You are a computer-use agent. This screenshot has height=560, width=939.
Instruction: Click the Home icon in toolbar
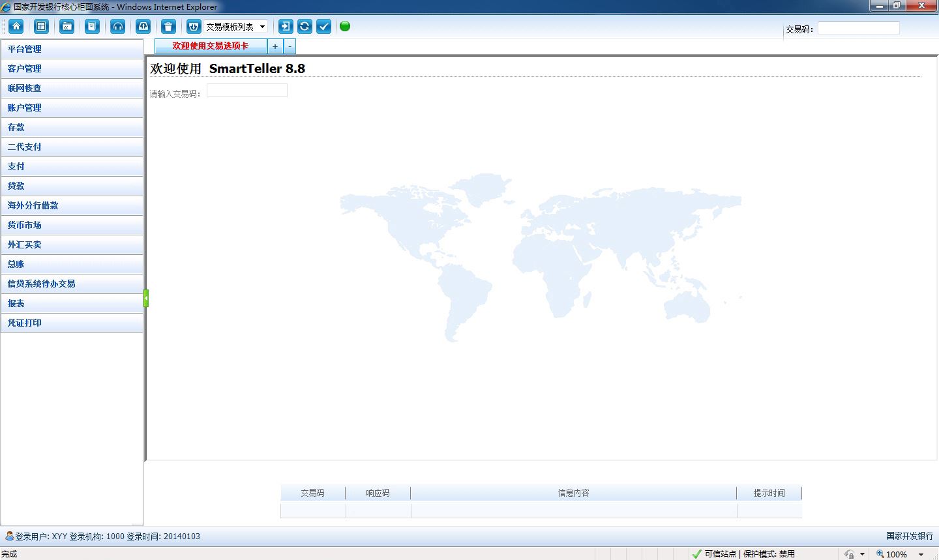pyautogui.click(x=16, y=26)
